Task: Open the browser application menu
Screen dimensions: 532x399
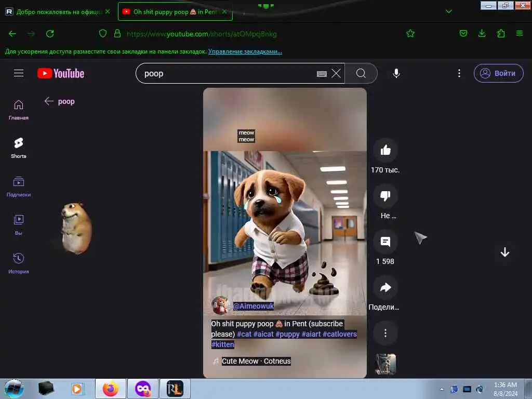Action: [x=520, y=33]
